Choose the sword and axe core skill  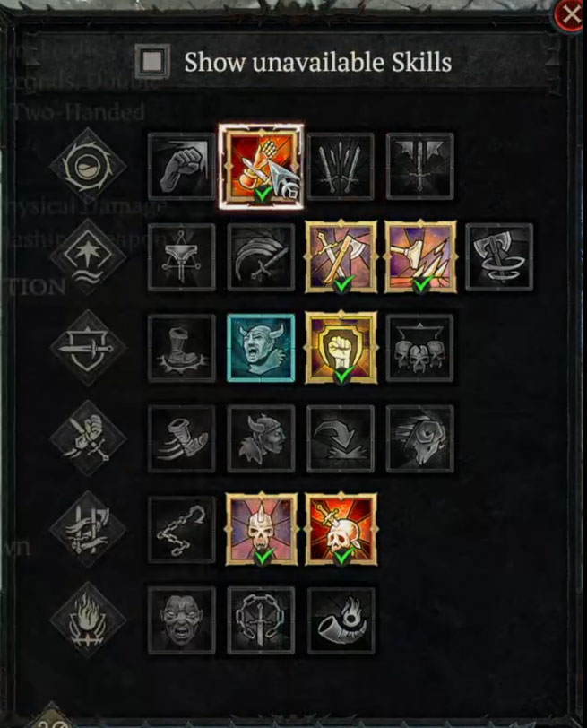coord(341,257)
